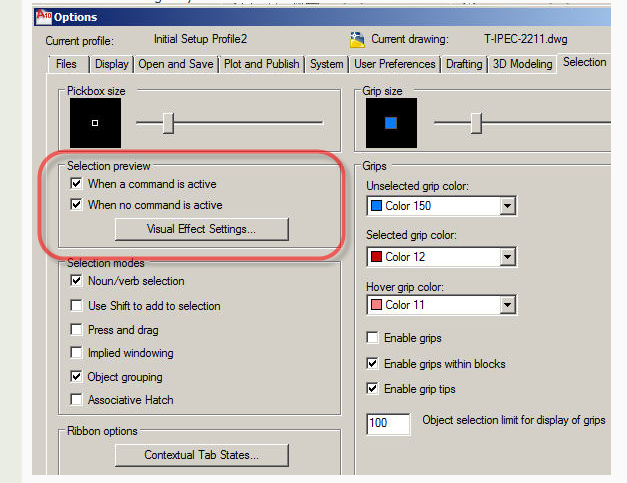Image resolution: width=627 pixels, height=483 pixels.
Task: Switch to the Drafting tab
Action: coord(464,64)
